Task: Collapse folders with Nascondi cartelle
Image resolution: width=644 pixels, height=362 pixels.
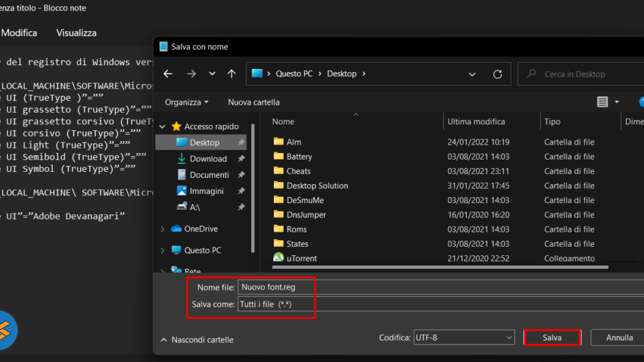Action: coord(196,340)
